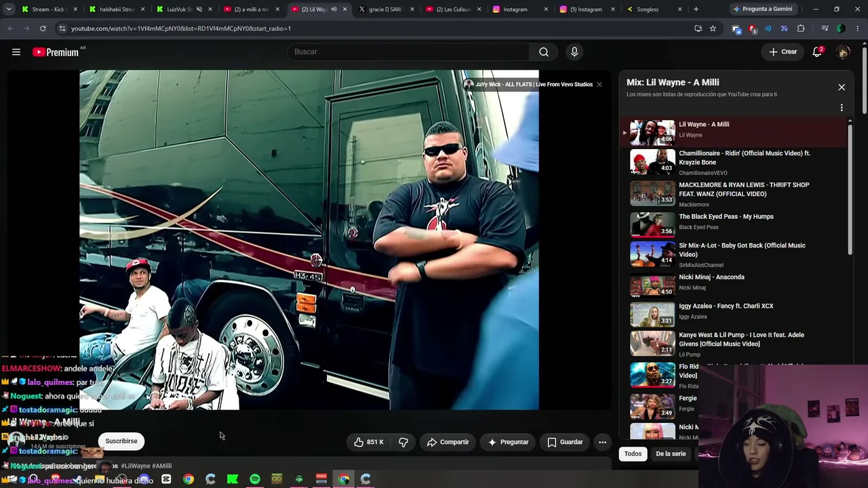Click the install app icon in the address bar
868x488 pixels.
pos(698,28)
